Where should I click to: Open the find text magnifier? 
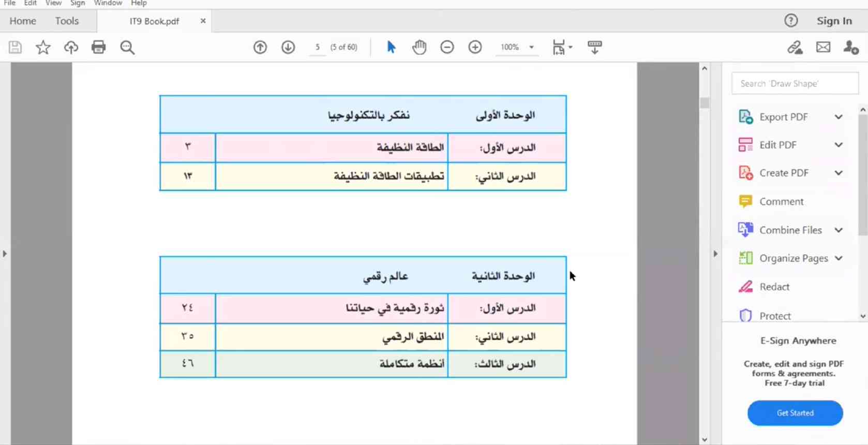[x=127, y=48]
